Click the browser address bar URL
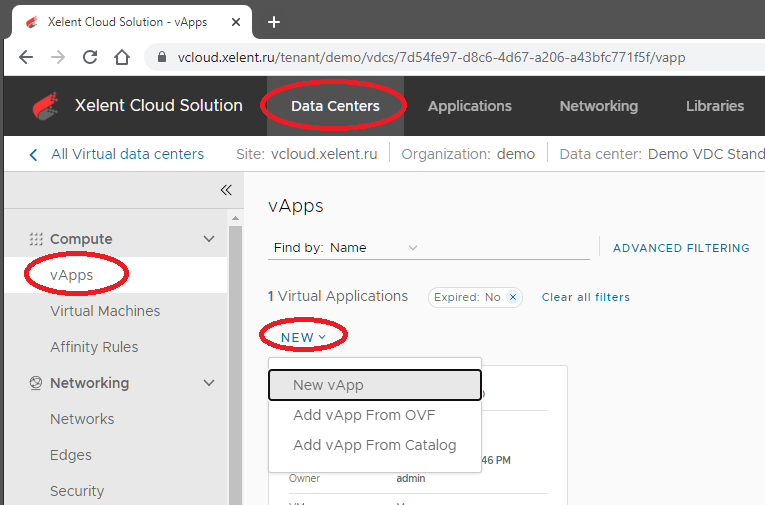The image size is (765, 505). [431, 58]
